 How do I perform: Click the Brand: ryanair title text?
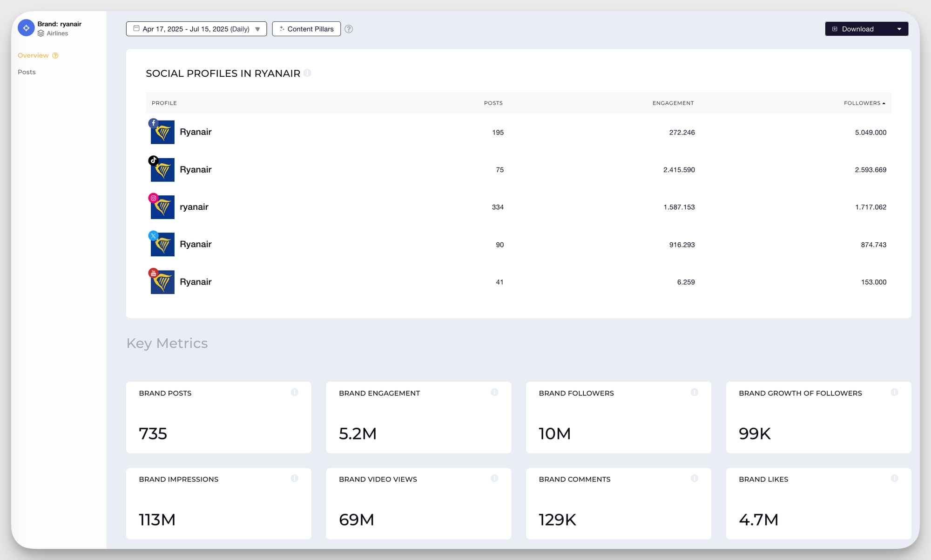60,24
